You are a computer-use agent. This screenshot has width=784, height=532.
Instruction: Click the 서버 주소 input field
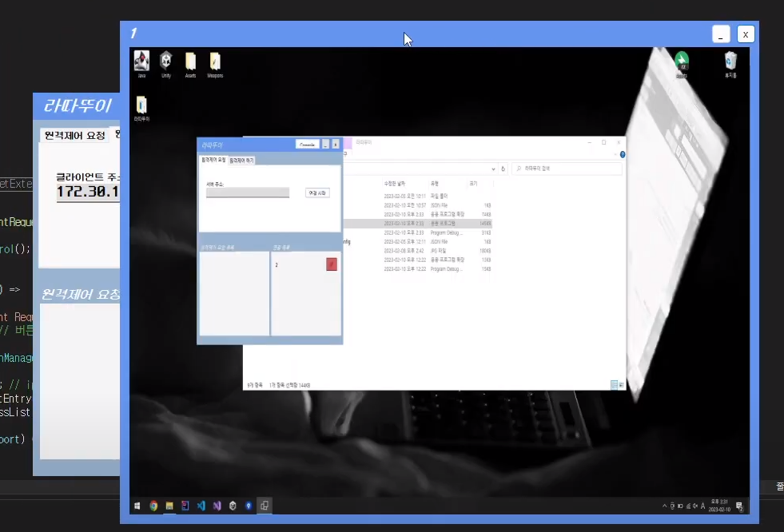[x=248, y=193]
